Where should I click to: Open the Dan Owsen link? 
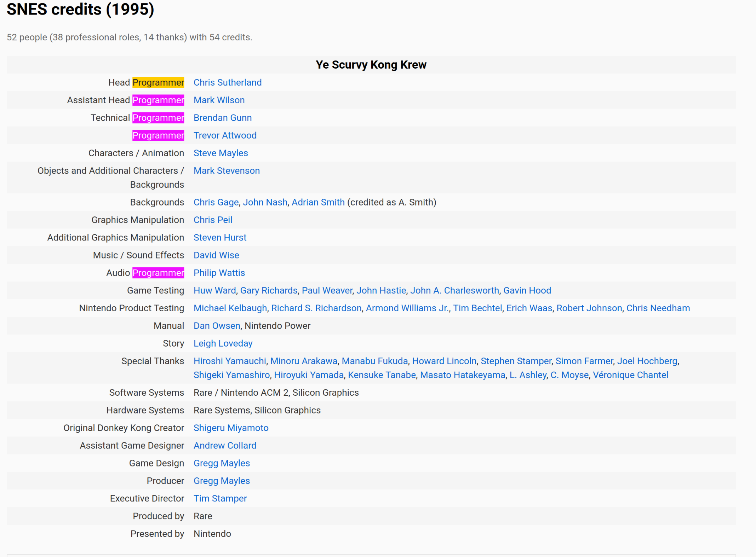[x=217, y=326]
